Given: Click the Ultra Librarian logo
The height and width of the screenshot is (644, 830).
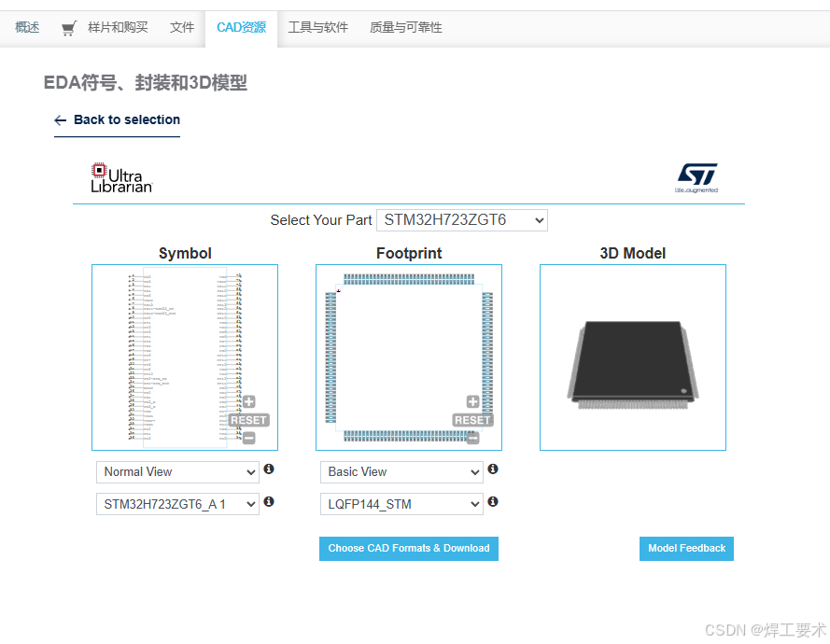Looking at the screenshot, I should coord(121,178).
